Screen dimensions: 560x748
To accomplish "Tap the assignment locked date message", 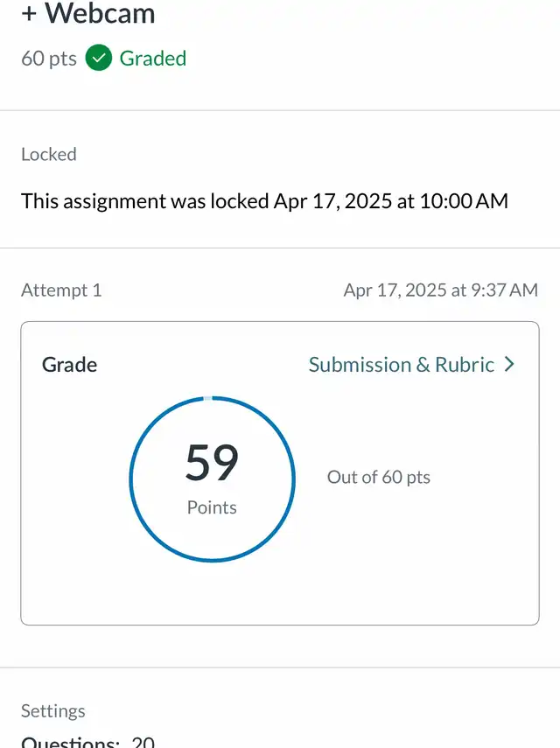I will [x=264, y=201].
